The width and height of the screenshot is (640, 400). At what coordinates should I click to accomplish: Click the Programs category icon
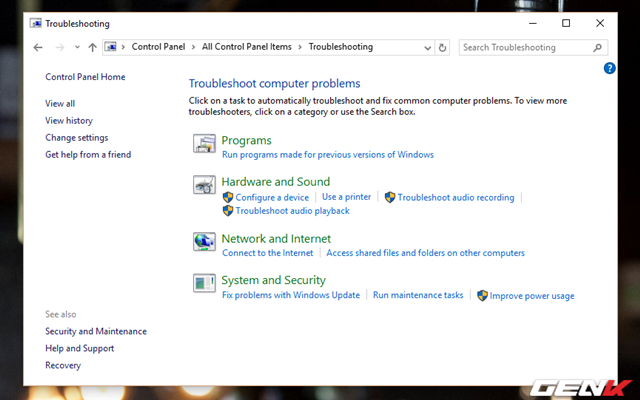point(204,143)
